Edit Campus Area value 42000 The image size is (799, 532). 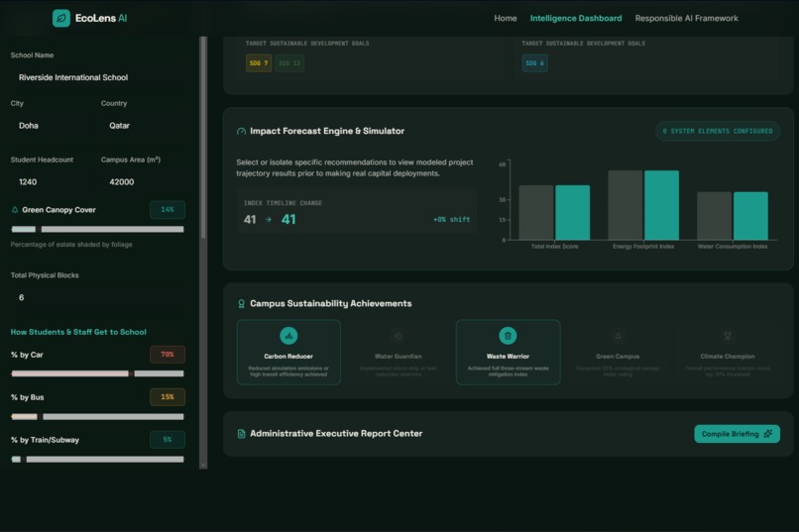coord(143,181)
